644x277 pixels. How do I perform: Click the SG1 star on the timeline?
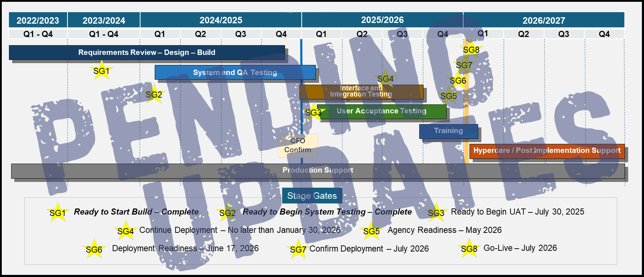[x=101, y=70]
